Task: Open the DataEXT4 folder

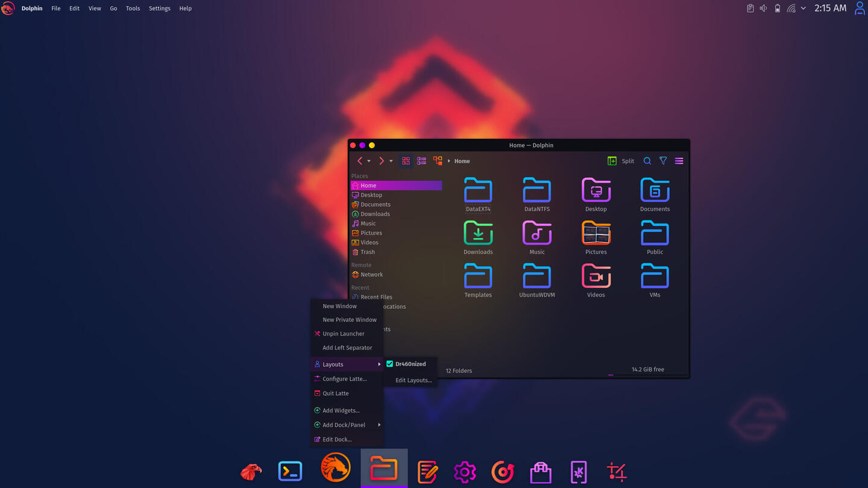Action: pos(478,195)
